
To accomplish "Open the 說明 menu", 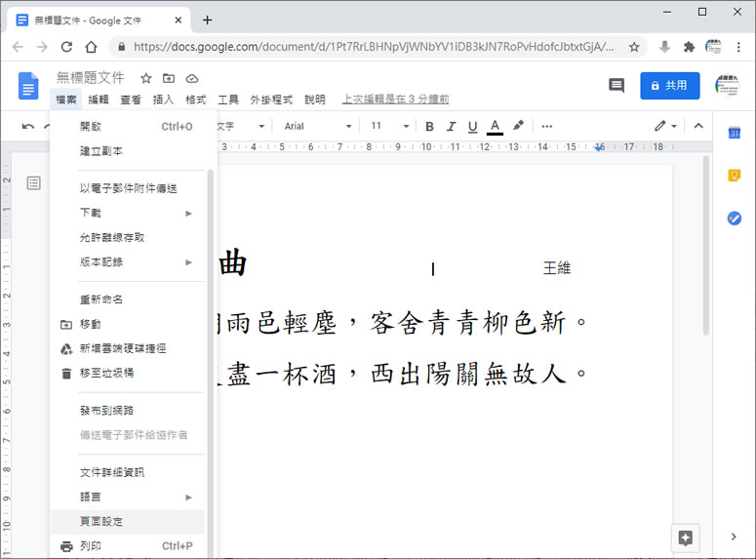I will pyautogui.click(x=314, y=100).
